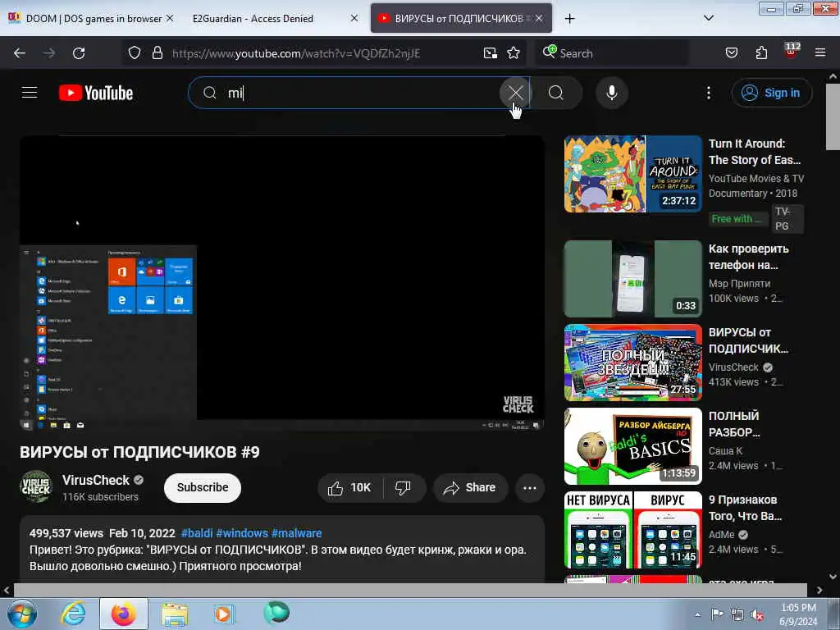Reload the current page
This screenshot has height=630, width=840.
pos(79,53)
